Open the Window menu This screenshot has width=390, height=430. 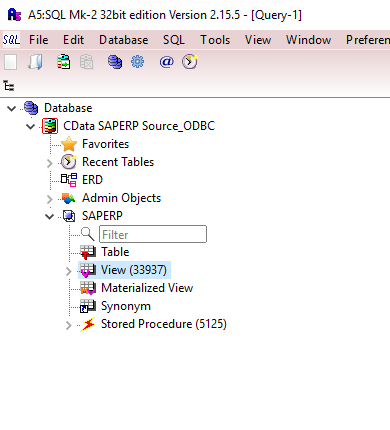tap(309, 40)
